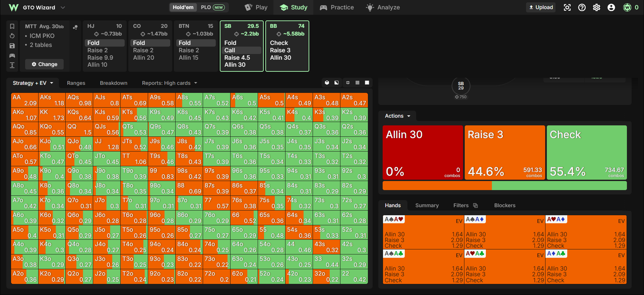Select the solid square view mode
This screenshot has height=295, width=644.
click(367, 82)
